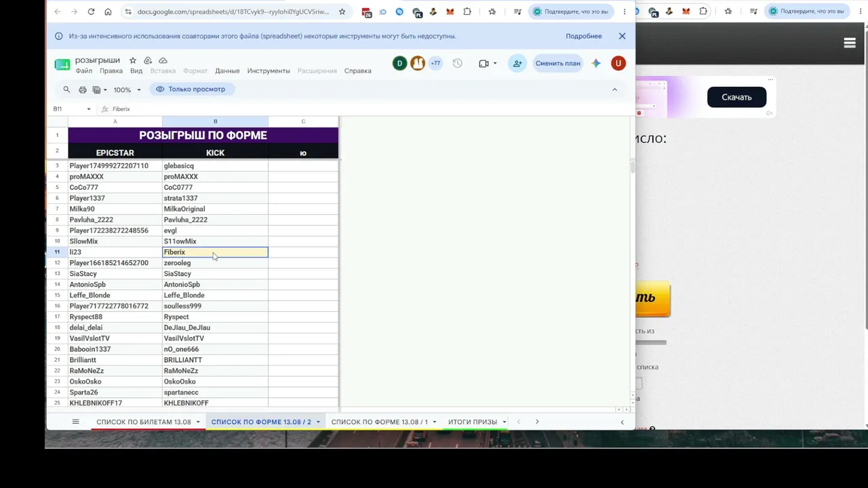
Task: Switch to the СПИСОК ПО ФОРМЕ 13.08 / 1 sheet
Action: (380, 422)
